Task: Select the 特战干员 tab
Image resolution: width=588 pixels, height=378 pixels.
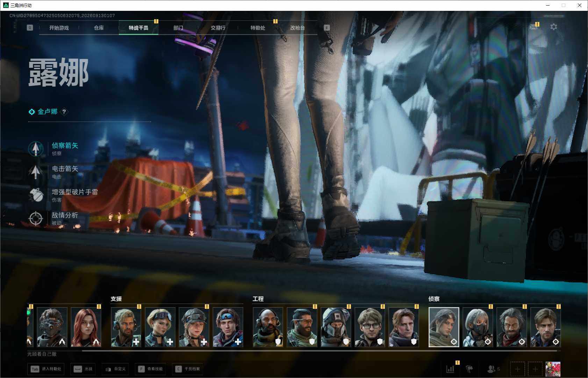Action: 138,28
